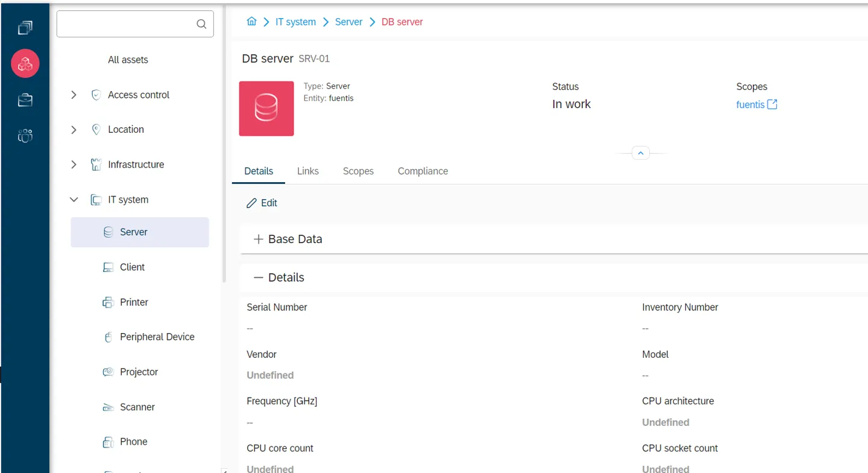Open the people group icon in sidebar
Screen dimensions: 868x473
click(25, 136)
